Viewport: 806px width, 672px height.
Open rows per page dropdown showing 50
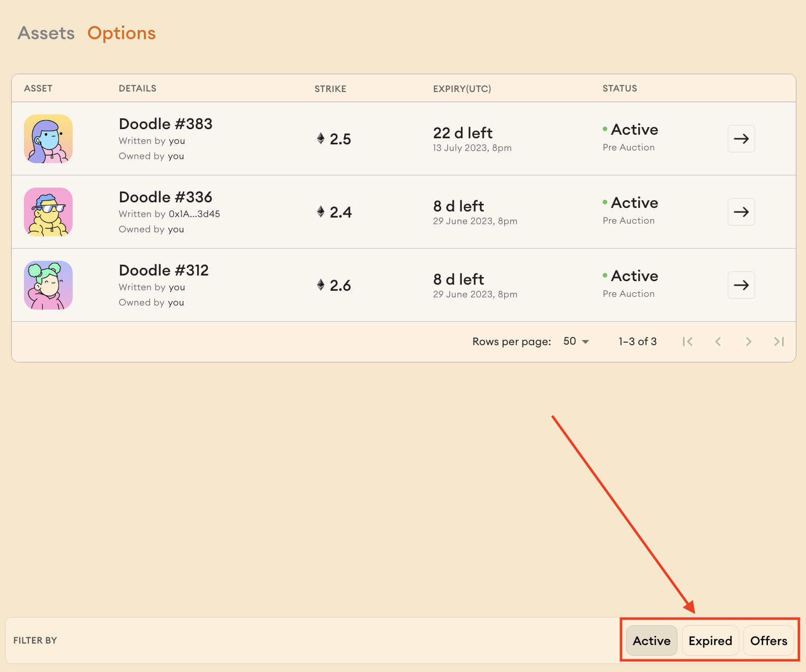[576, 341]
